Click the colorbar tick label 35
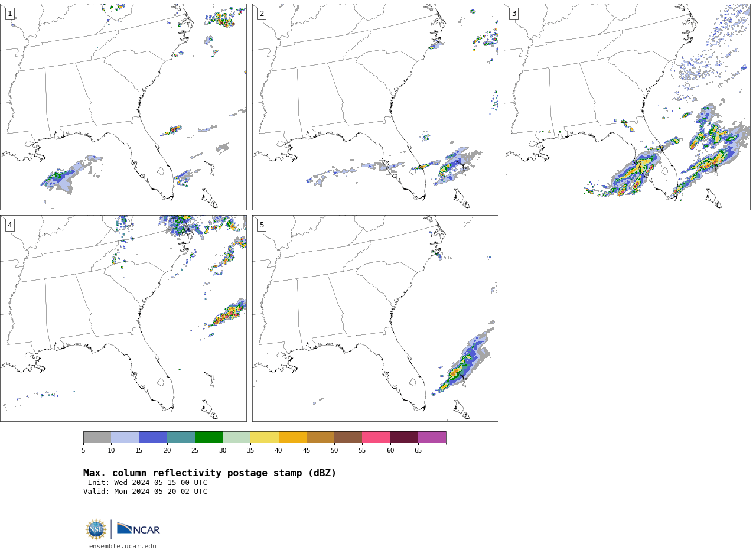The width and height of the screenshot is (756, 553). tap(250, 451)
